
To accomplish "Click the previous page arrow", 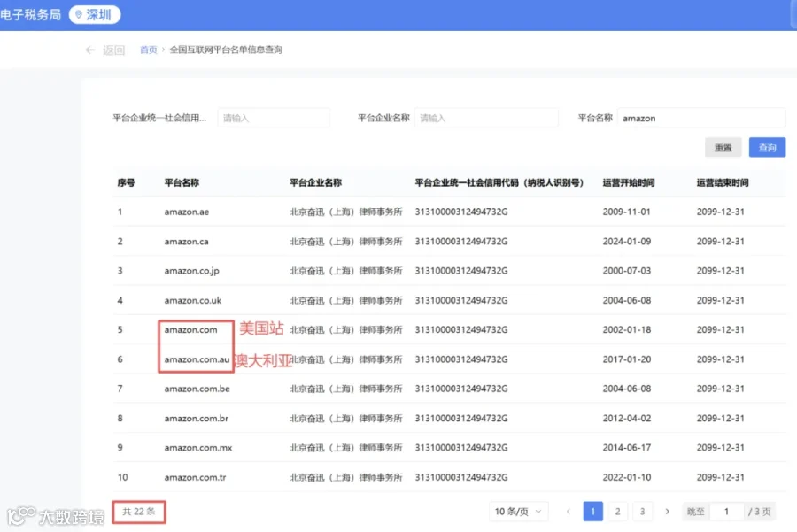I will (569, 511).
